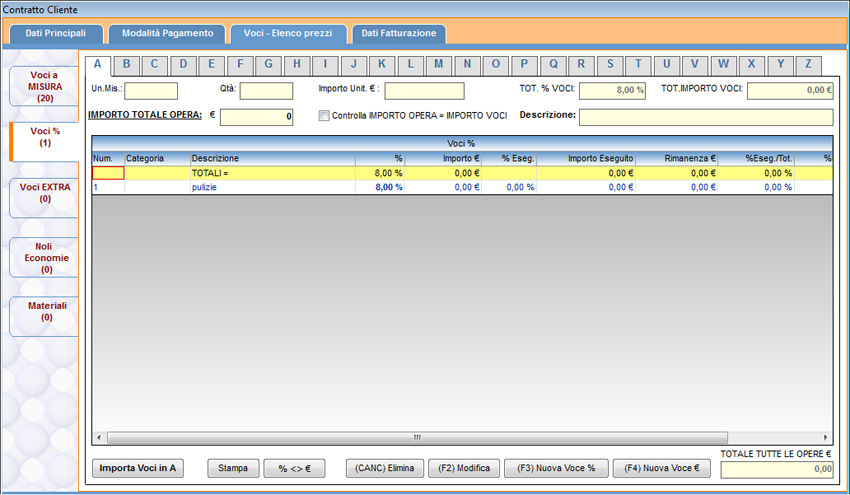Select letter tab Z
This screenshot has height=495, width=850.
808,64
